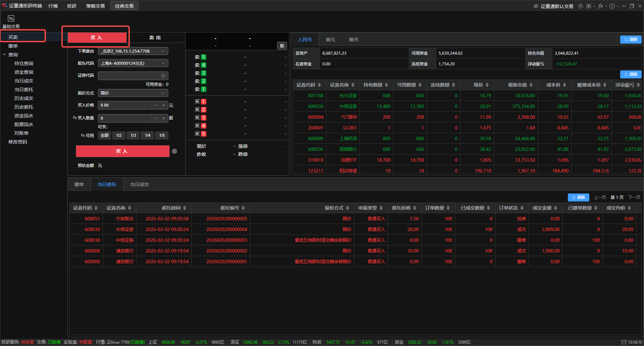Click the mail icon in the status bar

[x=624, y=342]
